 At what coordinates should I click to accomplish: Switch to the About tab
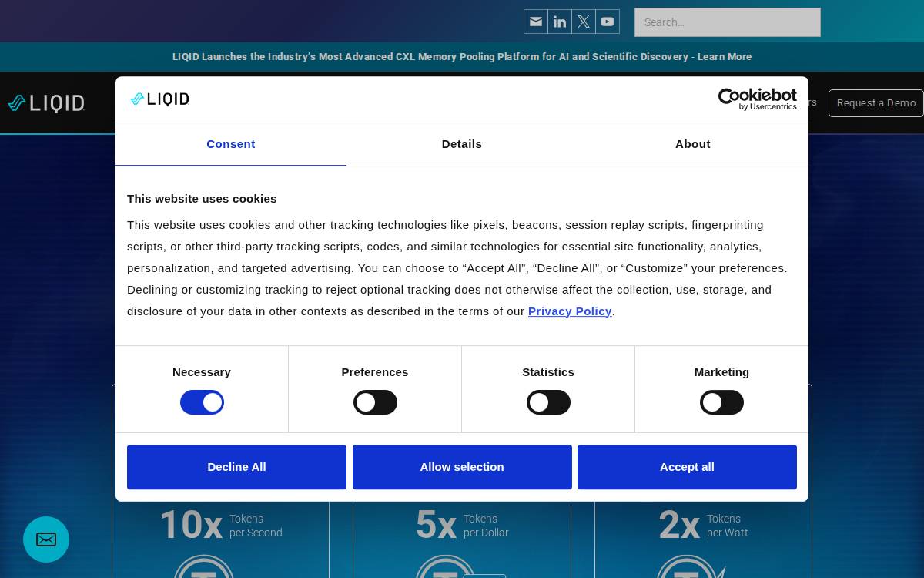point(693,144)
